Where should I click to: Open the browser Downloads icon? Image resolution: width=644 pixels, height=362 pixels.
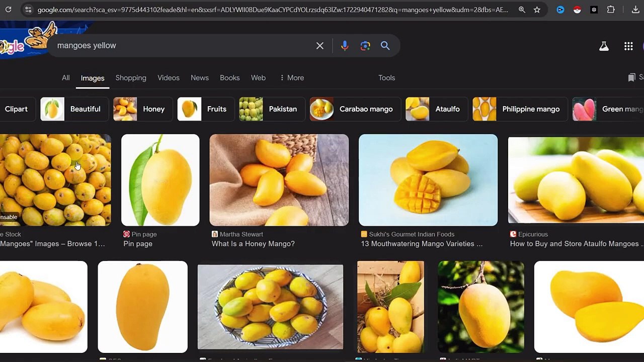click(x=635, y=10)
